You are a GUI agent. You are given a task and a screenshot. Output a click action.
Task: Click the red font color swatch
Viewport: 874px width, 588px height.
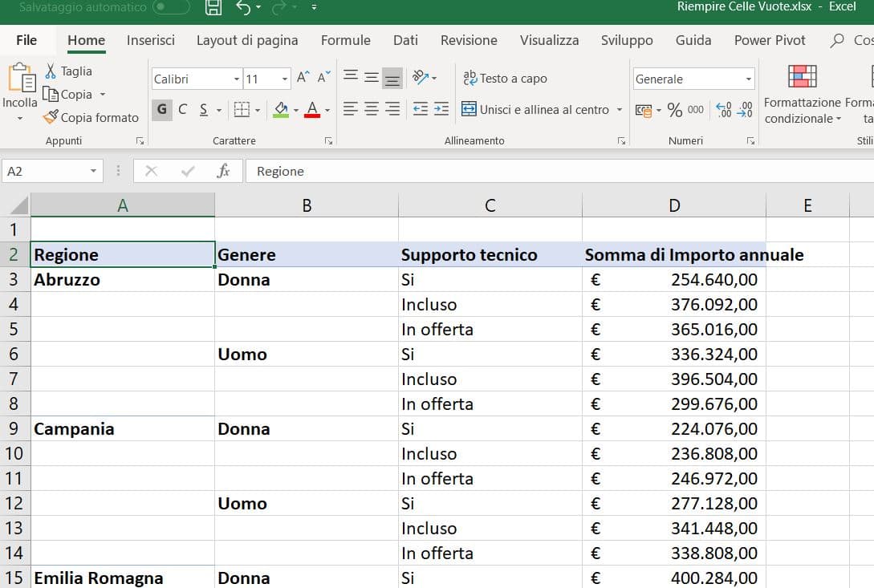[312, 109]
